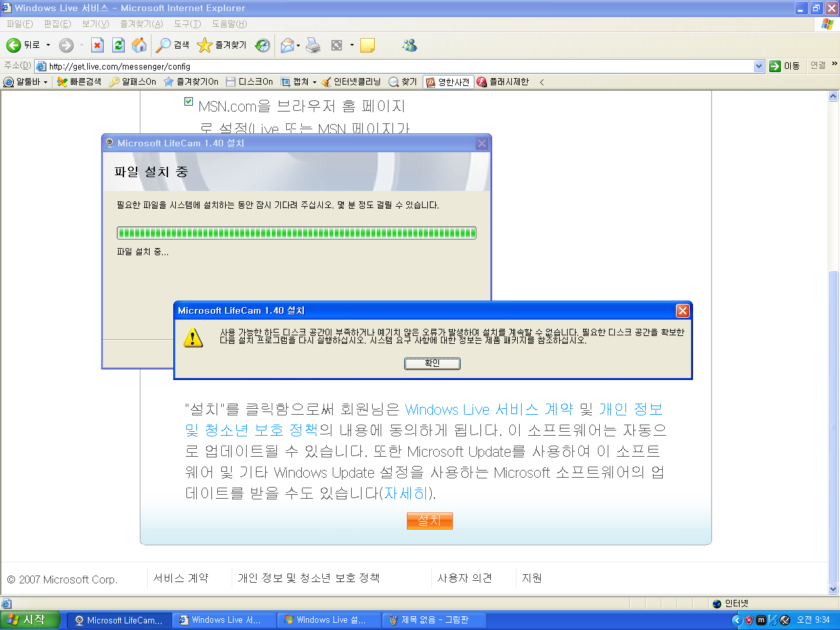Open Windows Live 서비스 계약 link
Image resolution: width=840 pixels, height=630 pixels.
pyautogui.click(x=489, y=409)
